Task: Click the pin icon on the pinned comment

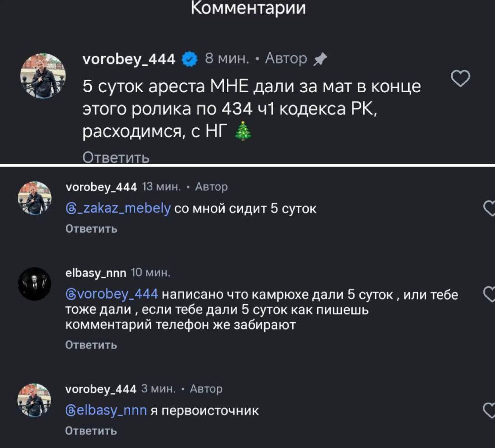Action: tap(320, 59)
